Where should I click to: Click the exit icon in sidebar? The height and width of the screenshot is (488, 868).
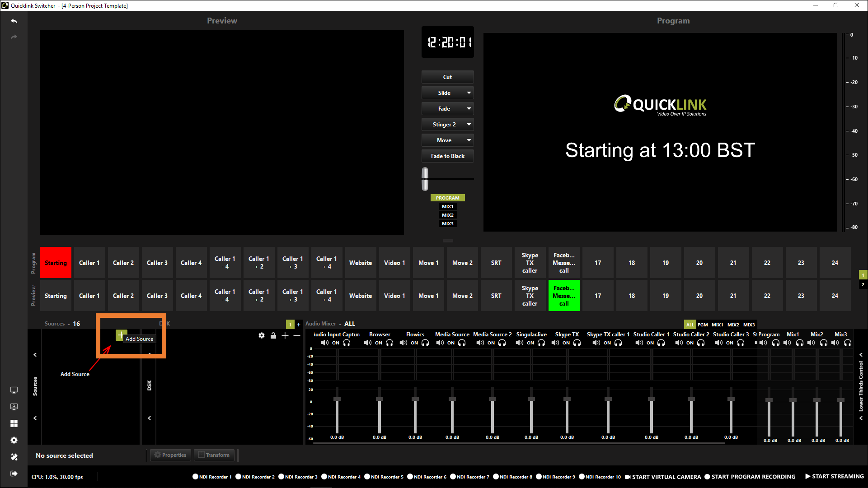pyautogui.click(x=14, y=474)
